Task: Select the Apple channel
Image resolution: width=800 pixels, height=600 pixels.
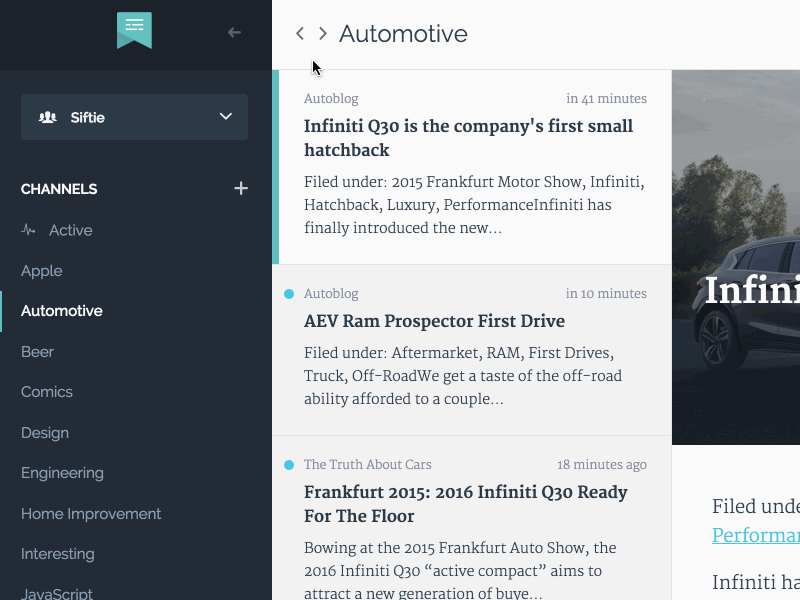Action: pos(40,270)
